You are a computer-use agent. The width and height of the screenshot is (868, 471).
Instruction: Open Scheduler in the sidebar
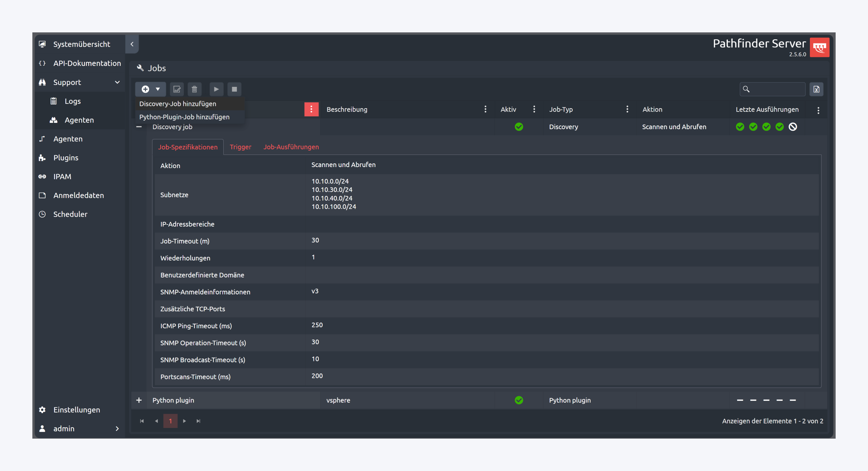coord(70,214)
